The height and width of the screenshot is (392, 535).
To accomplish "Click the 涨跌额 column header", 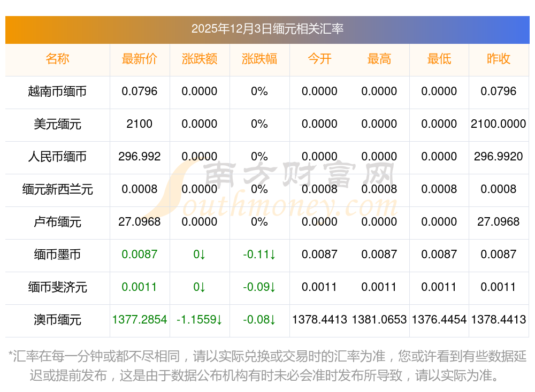I will [200, 59].
